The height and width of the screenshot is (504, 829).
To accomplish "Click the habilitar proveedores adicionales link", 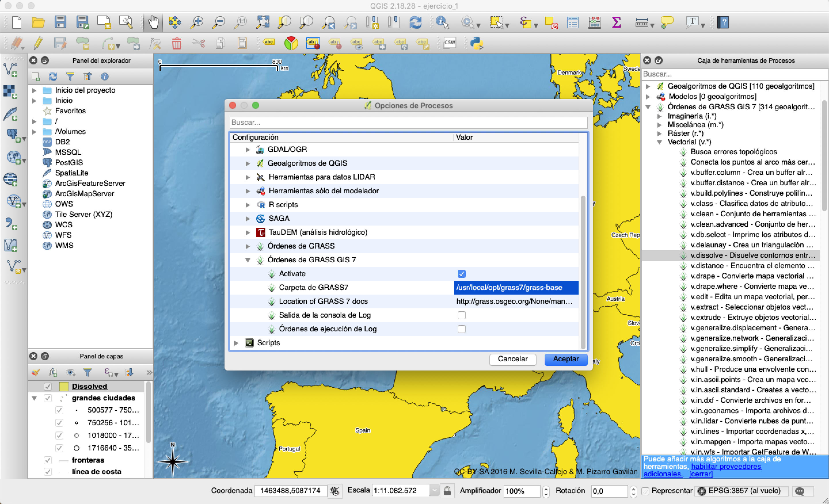I will [x=726, y=467].
